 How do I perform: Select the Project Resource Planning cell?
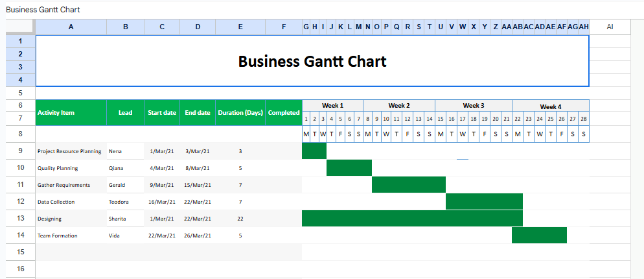pyautogui.click(x=69, y=151)
